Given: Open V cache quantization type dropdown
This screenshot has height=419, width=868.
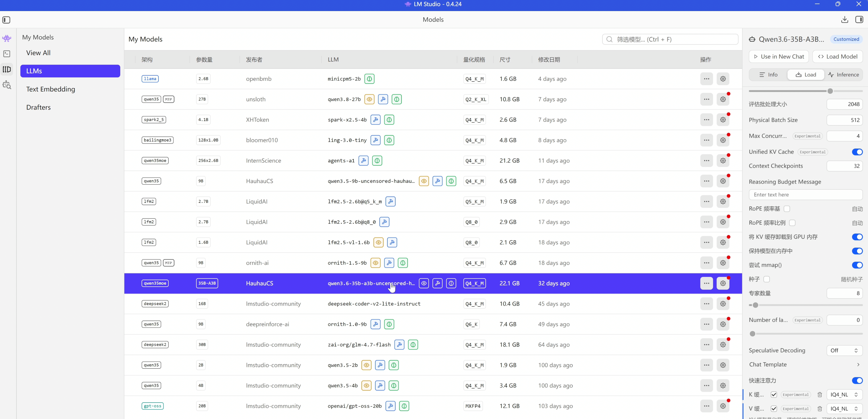Looking at the screenshot, I should coord(844,408).
